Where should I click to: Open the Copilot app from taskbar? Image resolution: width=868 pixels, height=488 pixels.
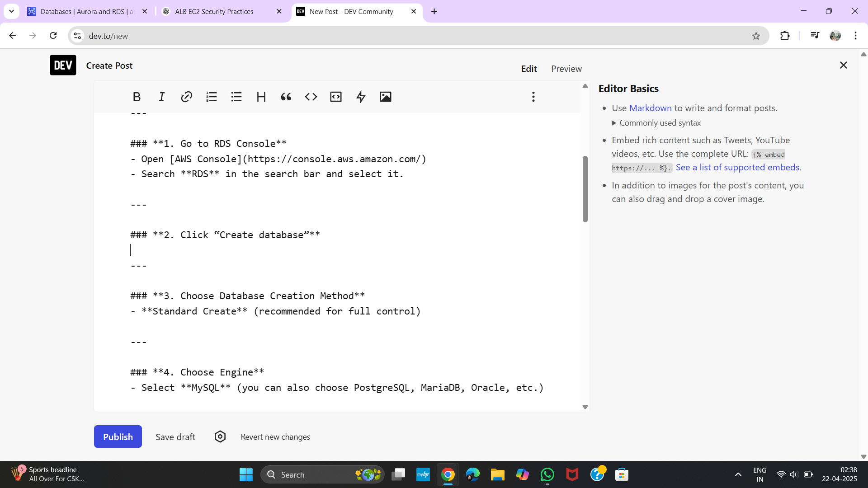pos(522,474)
